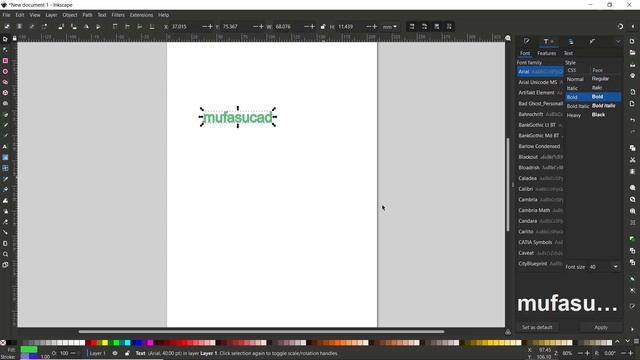
Task: Click green Fill color indicator
Action: pyautogui.click(x=29, y=350)
